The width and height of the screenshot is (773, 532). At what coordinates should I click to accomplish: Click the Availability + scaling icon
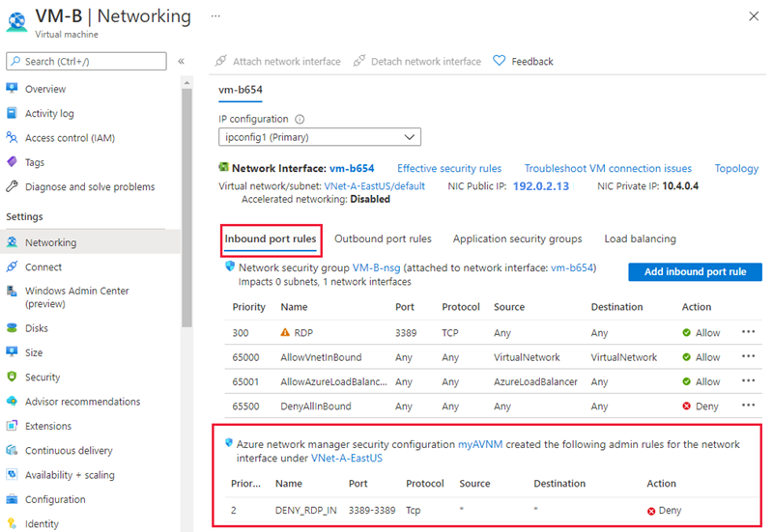tap(12, 474)
